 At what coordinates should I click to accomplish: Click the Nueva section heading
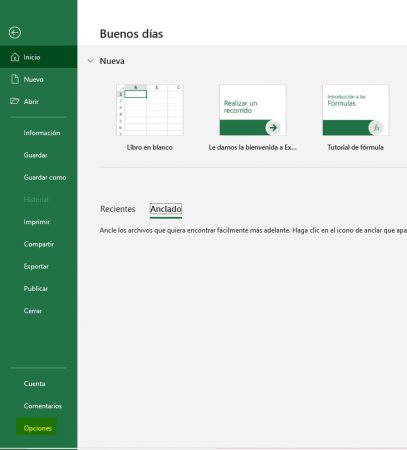[112, 61]
